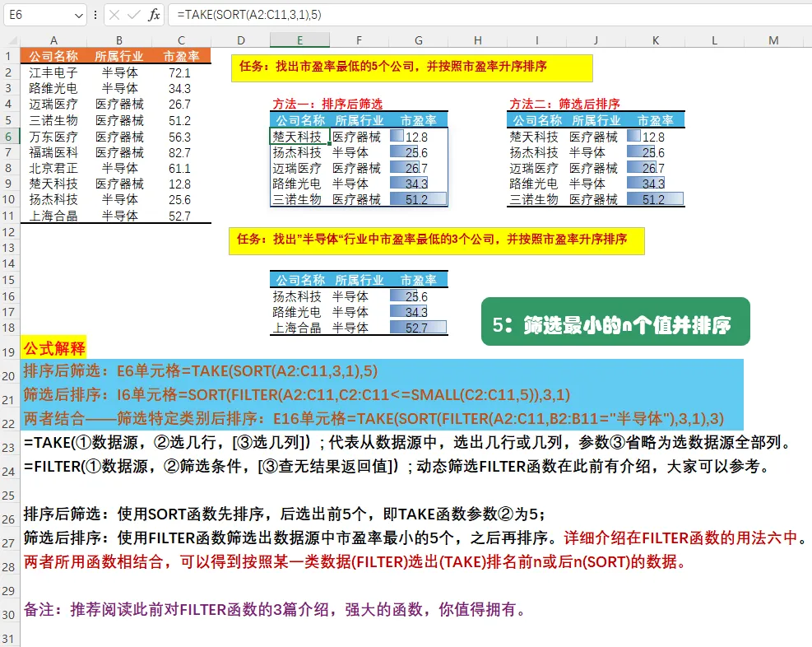Screen dimensions: 812x647
Task: Click the red title 方法一：排序后筛选
Action: click(327, 104)
